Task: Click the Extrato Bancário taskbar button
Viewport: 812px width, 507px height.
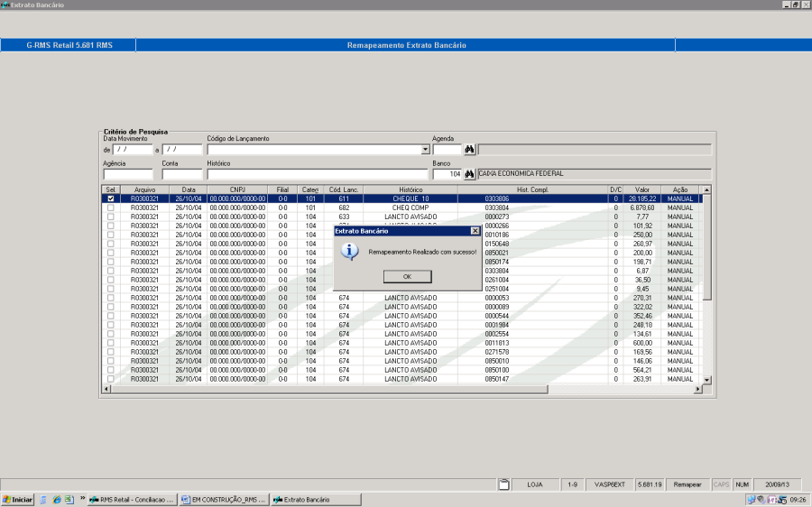Action: pos(316,500)
